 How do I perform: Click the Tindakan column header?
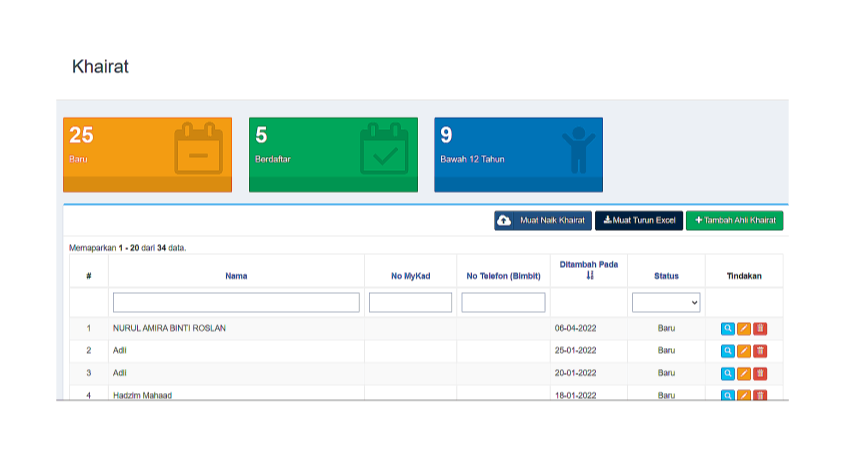[x=744, y=276]
